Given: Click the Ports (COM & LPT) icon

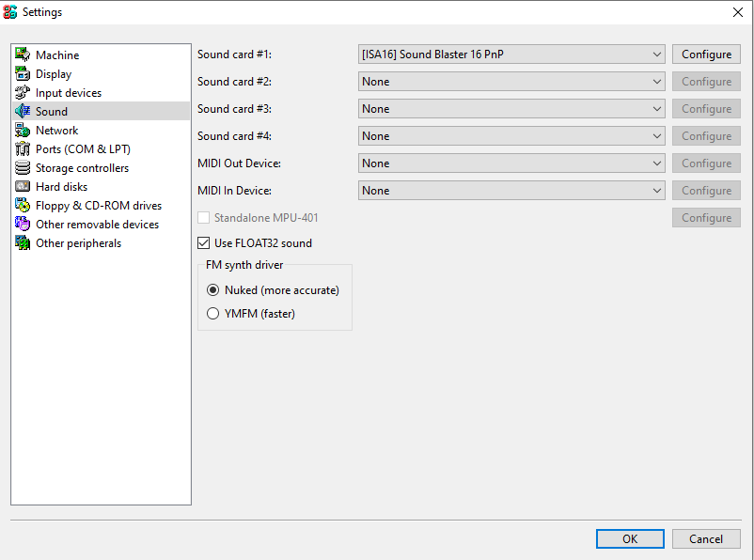Looking at the screenshot, I should [23, 149].
